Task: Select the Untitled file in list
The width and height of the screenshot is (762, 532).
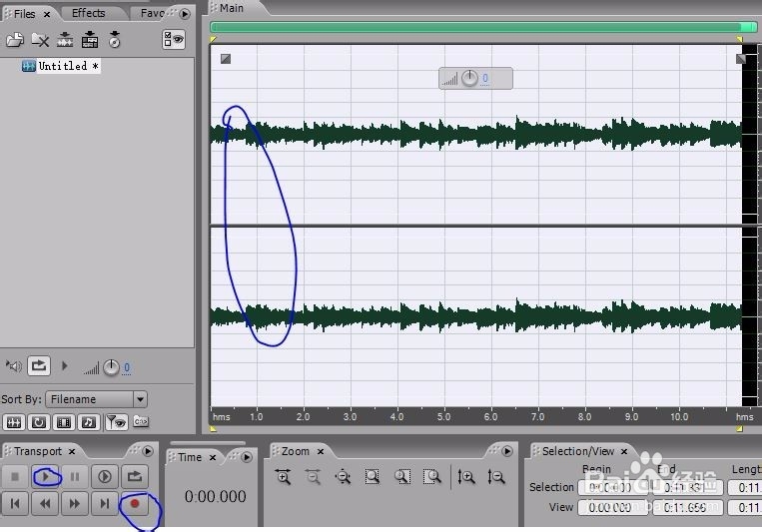Action: click(61, 66)
